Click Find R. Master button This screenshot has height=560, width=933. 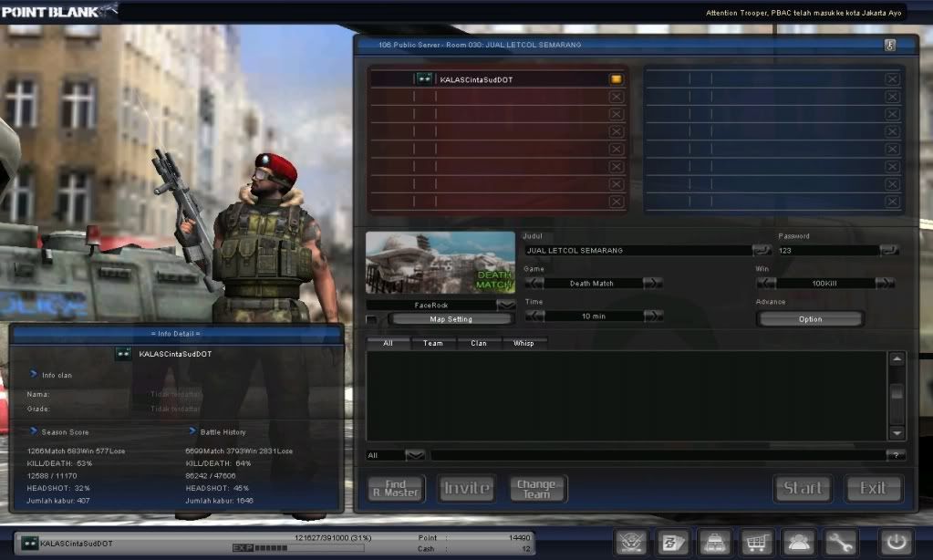pos(396,489)
